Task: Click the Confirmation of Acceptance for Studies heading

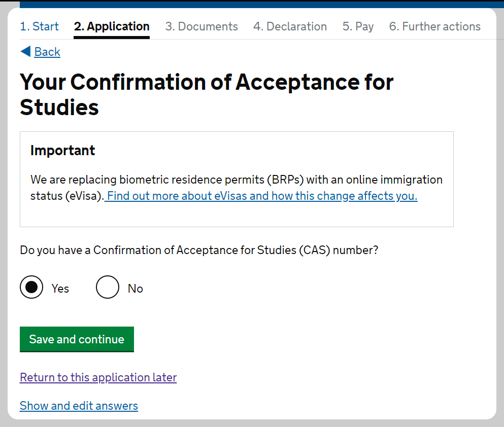Action: [207, 94]
